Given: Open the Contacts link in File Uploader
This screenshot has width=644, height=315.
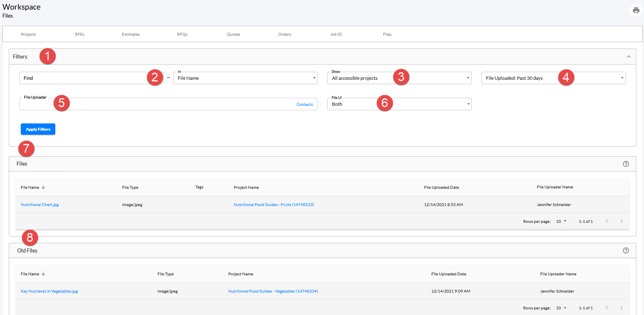Looking at the screenshot, I should (x=305, y=105).
